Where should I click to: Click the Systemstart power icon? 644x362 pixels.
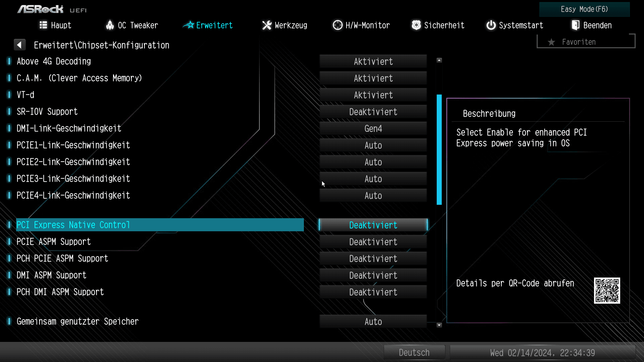click(x=491, y=25)
